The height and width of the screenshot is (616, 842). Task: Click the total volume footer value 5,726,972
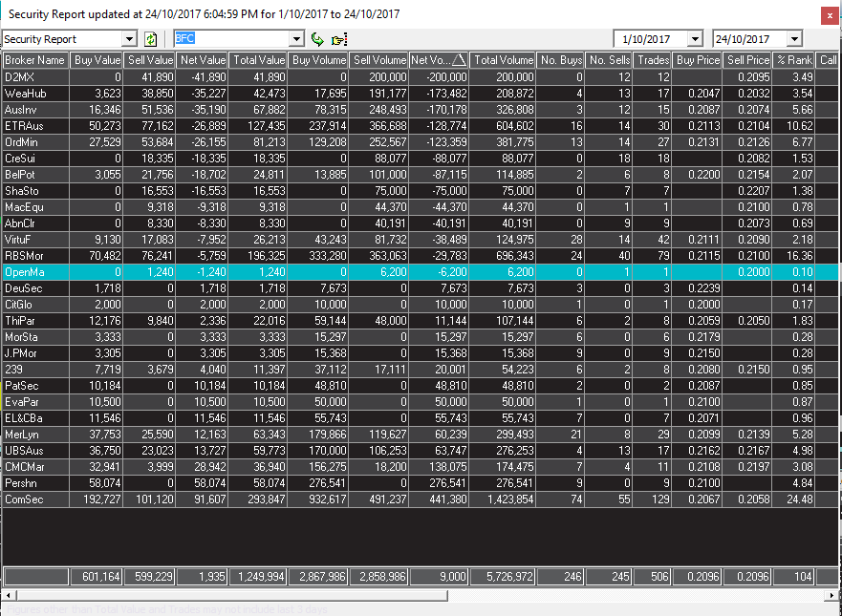click(x=503, y=576)
